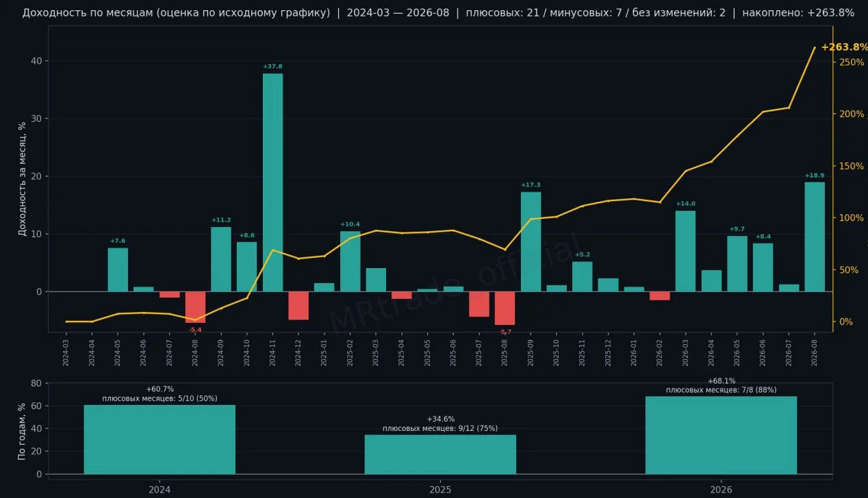Click the 'Доходность за месяц, %' axis title
This screenshot has height=498, width=868.
click(x=22, y=179)
